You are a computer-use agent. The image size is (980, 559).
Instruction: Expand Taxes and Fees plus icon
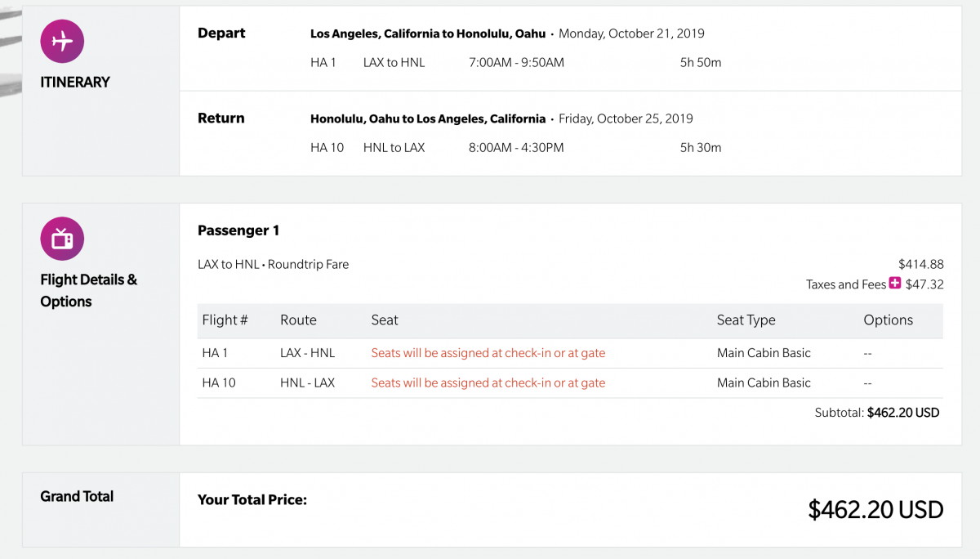[895, 284]
